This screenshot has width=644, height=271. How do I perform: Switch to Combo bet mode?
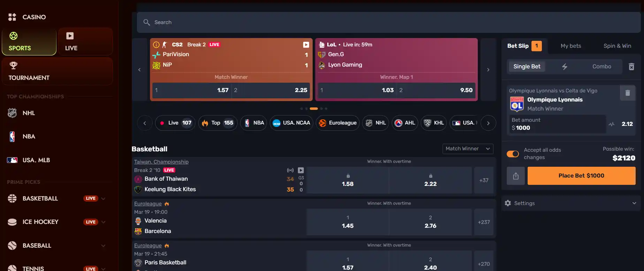602,67
